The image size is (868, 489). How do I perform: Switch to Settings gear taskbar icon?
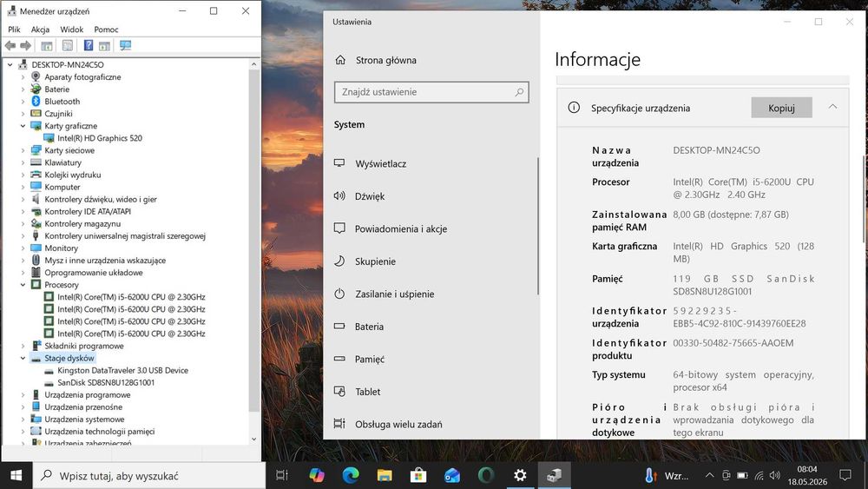(x=520, y=475)
